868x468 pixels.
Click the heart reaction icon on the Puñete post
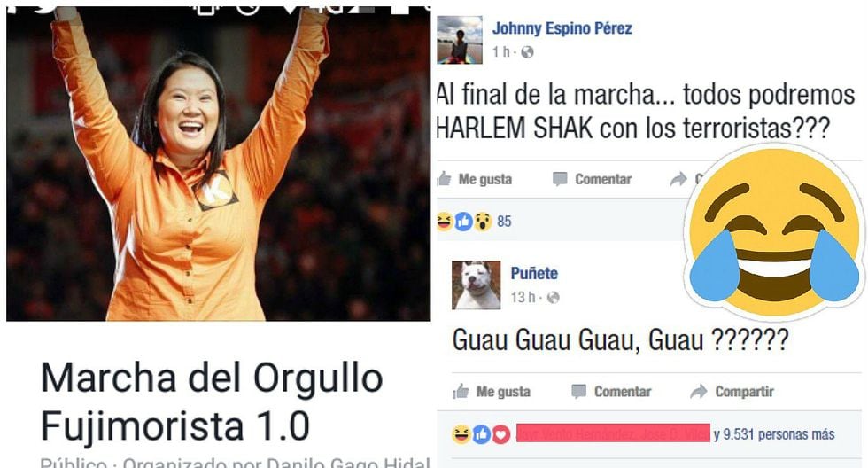coord(501,434)
